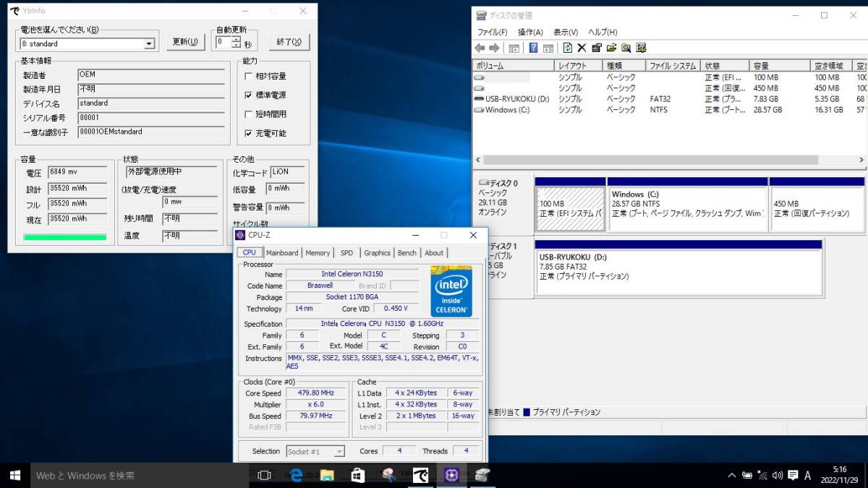Toggle the 短時間用 checkbox
Viewport: 868px width, 488px height.
coord(249,114)
